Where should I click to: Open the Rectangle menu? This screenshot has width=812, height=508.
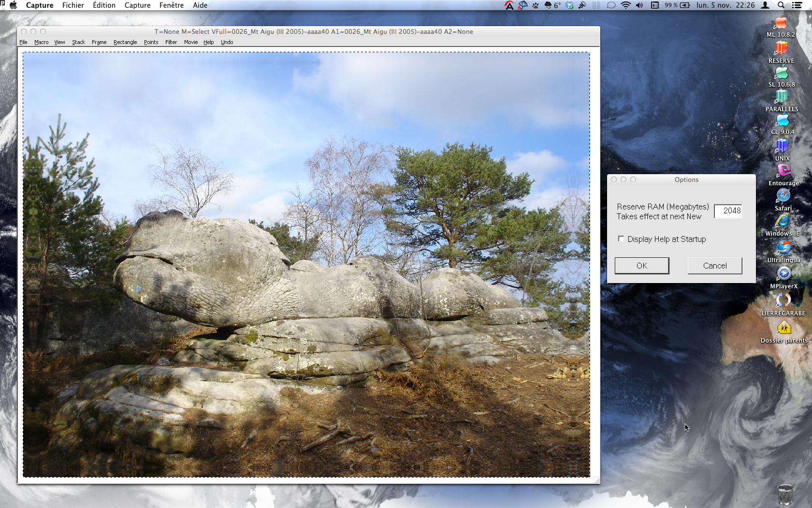(x=125, y=42)
